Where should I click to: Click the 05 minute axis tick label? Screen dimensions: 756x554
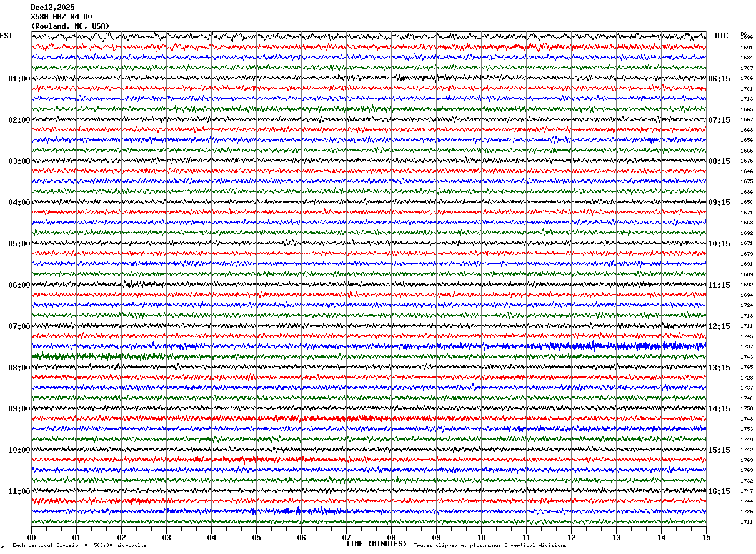(256, 537)
